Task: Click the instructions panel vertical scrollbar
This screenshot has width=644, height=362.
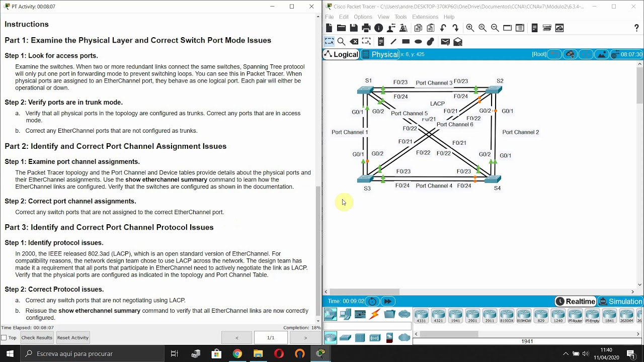Action: [x=318, y=251]
